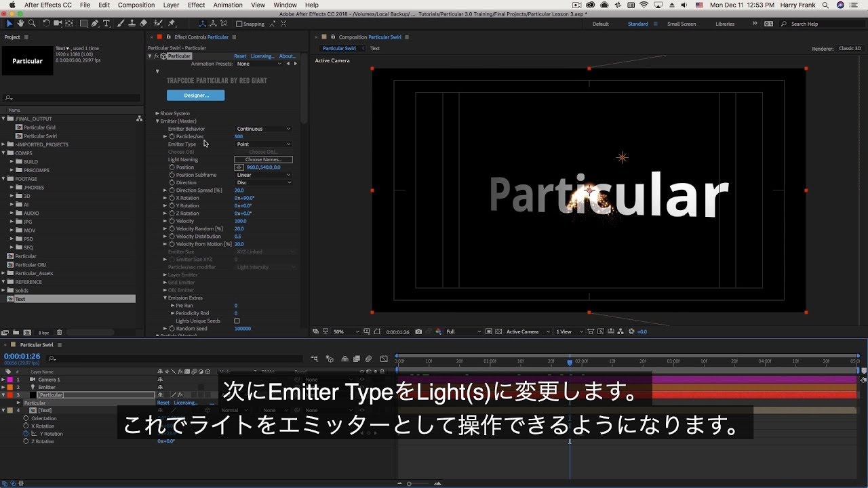Toggle the effect switch on Particular layer
Viewport: 868px width, 488px height.
(180, 394)
